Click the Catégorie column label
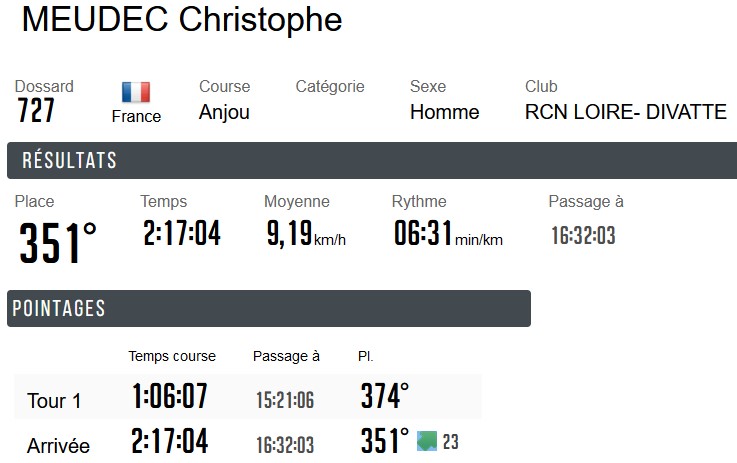 click(x=330, y=87)
